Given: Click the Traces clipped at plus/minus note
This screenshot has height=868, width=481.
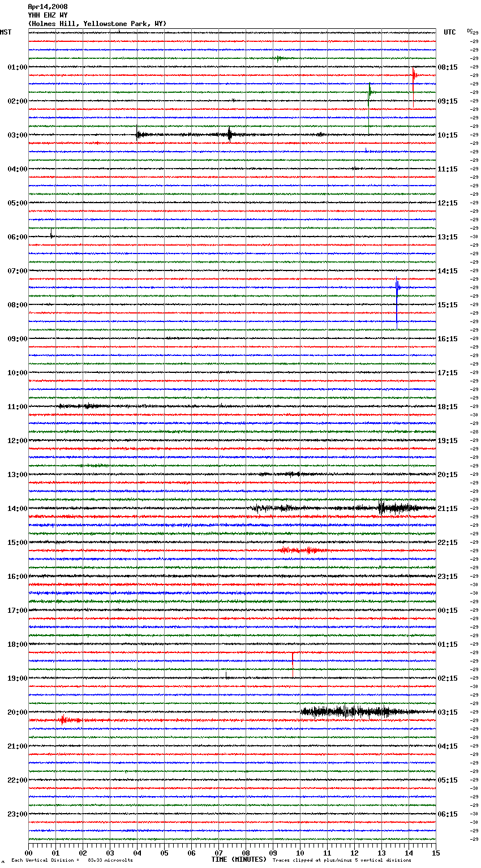Looking at the screenshot, I should point(342,861).
